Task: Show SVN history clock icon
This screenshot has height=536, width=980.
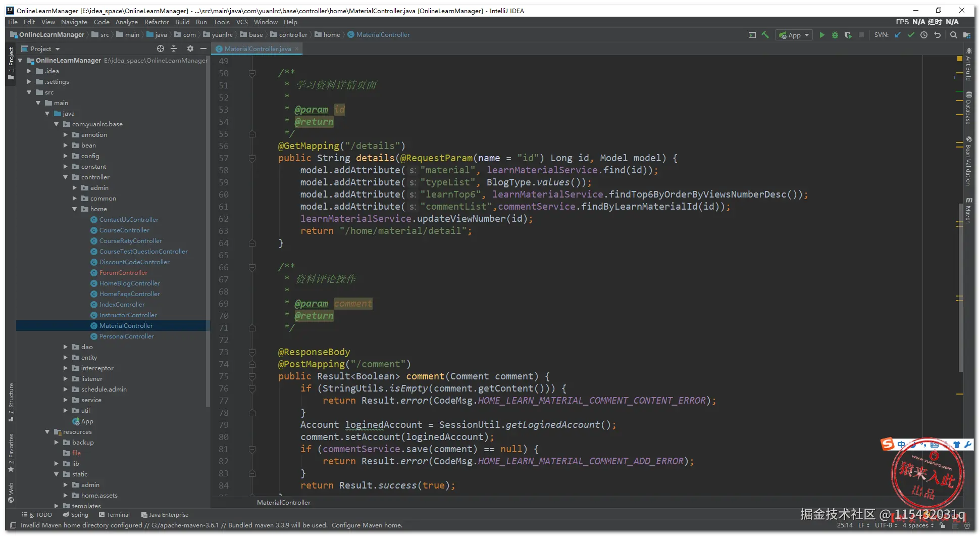Action: [924, 35]
